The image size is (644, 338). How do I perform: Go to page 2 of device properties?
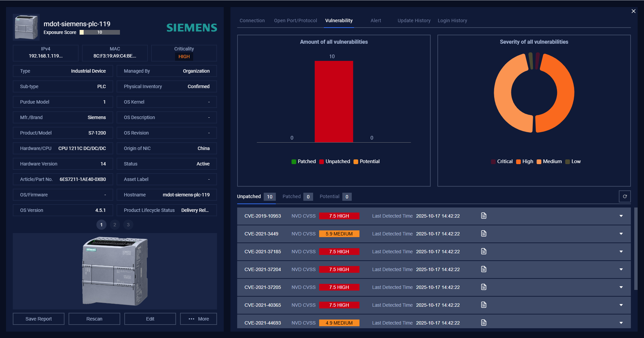click(115, 225)
